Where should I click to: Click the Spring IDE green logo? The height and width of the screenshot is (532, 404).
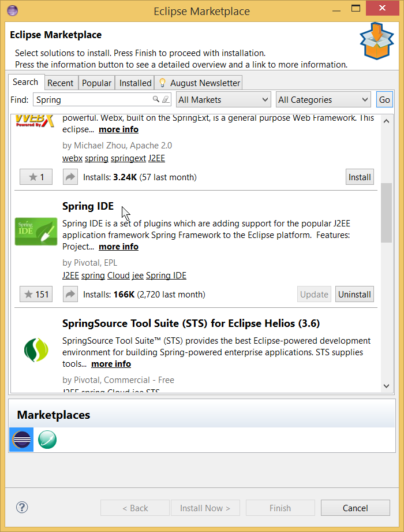coord(36,232)
